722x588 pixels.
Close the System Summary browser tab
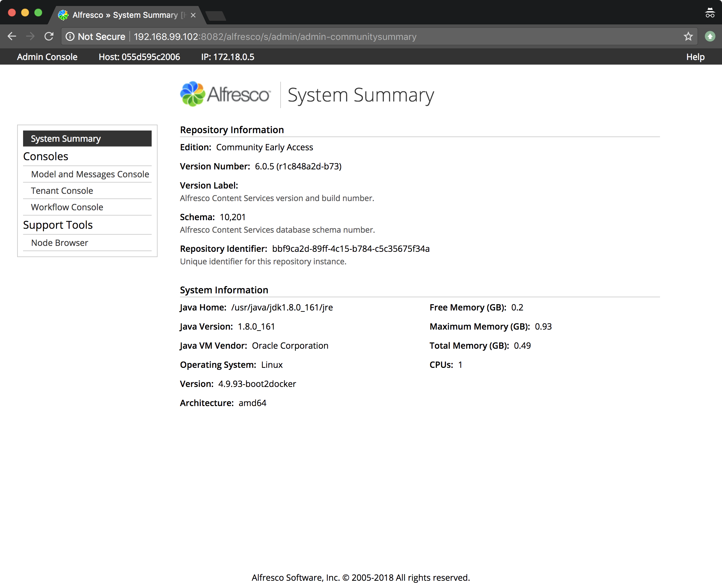tap(193, 15)
